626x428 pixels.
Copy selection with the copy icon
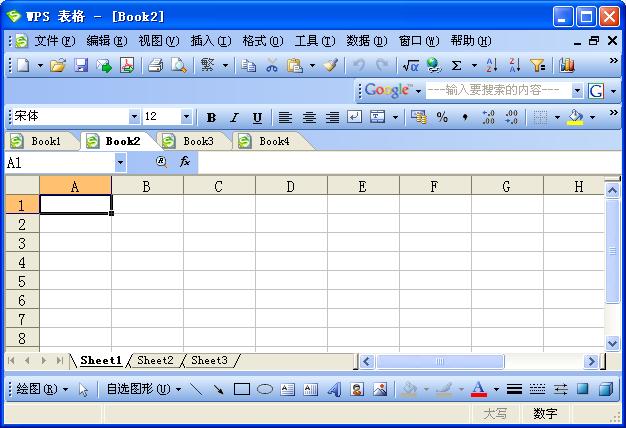[249, 65]
